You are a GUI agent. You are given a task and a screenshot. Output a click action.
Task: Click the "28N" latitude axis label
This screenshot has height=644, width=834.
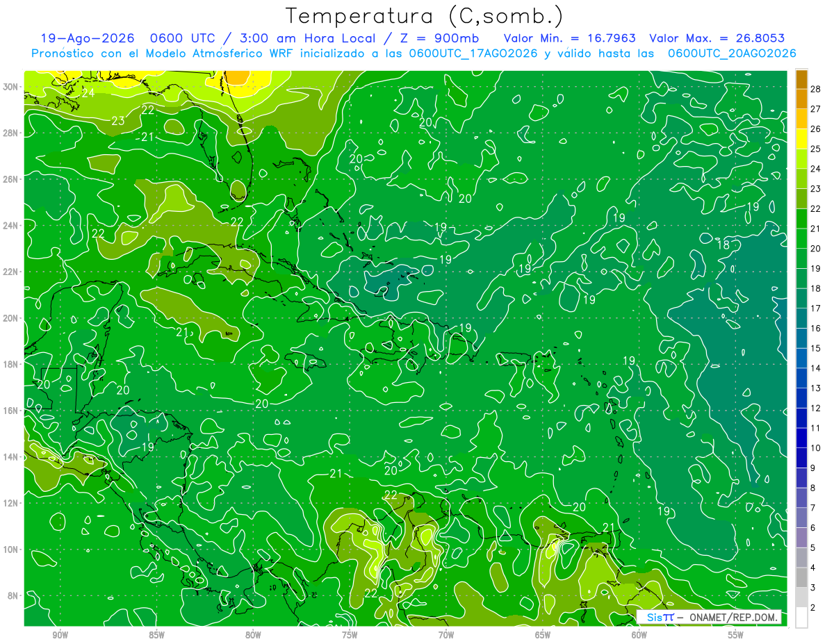(11, 133)
